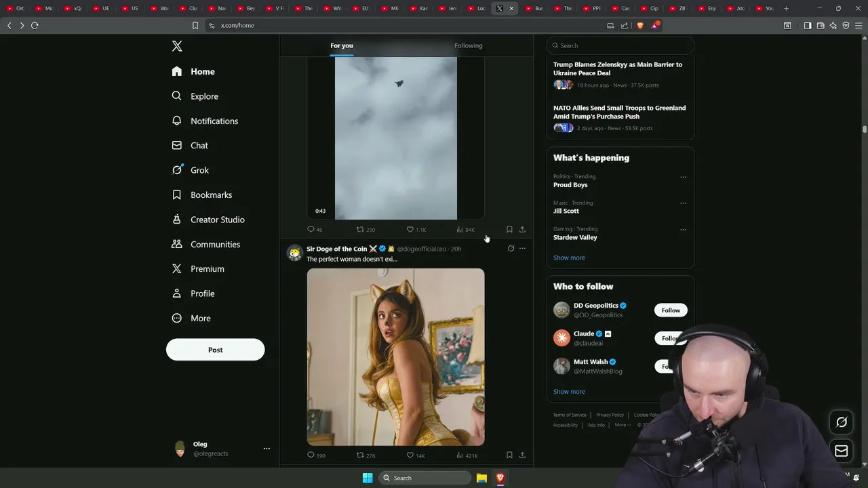Open Communities in the sidebar

point(206,244)
